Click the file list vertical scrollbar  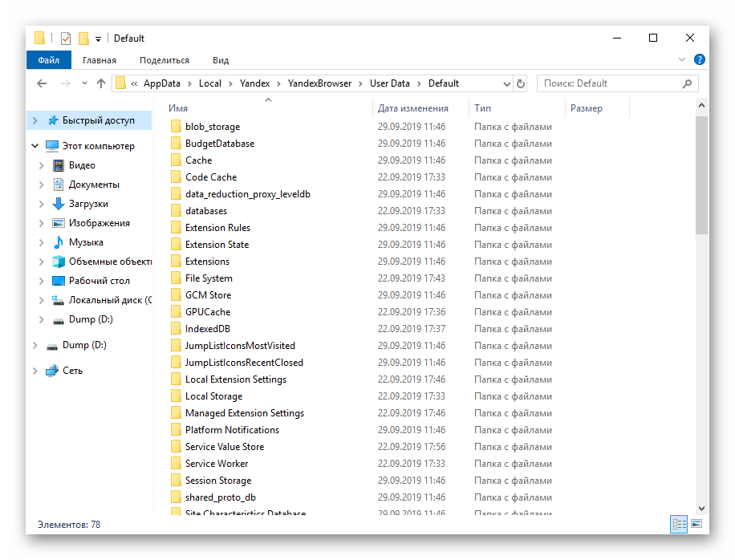pyautogui.click(x=701, y=177)
